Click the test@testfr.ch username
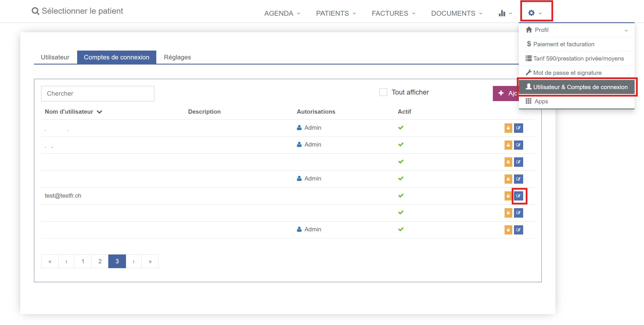Image resolution: width=644 pixels, height=325 pixels. (x=63, y=196)
